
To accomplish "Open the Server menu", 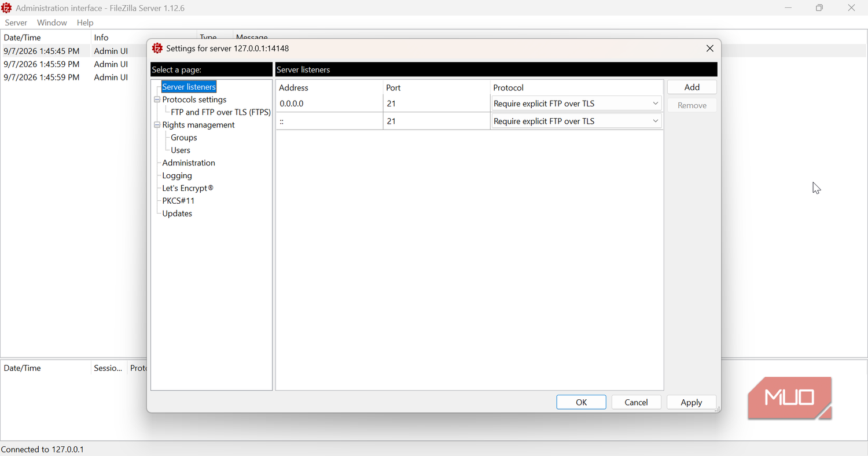I will [x=16, y=23].
